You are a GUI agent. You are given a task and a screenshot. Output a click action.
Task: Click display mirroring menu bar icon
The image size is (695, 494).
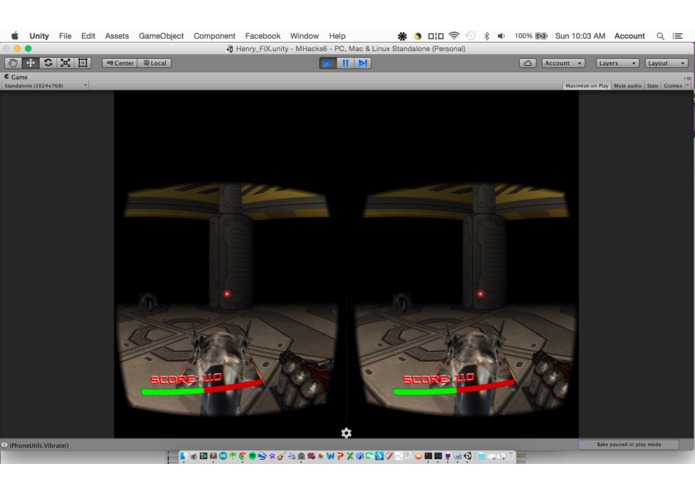point(435,36)
